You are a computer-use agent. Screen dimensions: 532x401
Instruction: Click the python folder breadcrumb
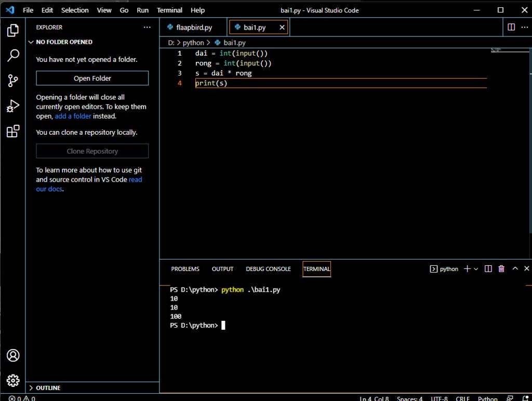click(193, 43)
